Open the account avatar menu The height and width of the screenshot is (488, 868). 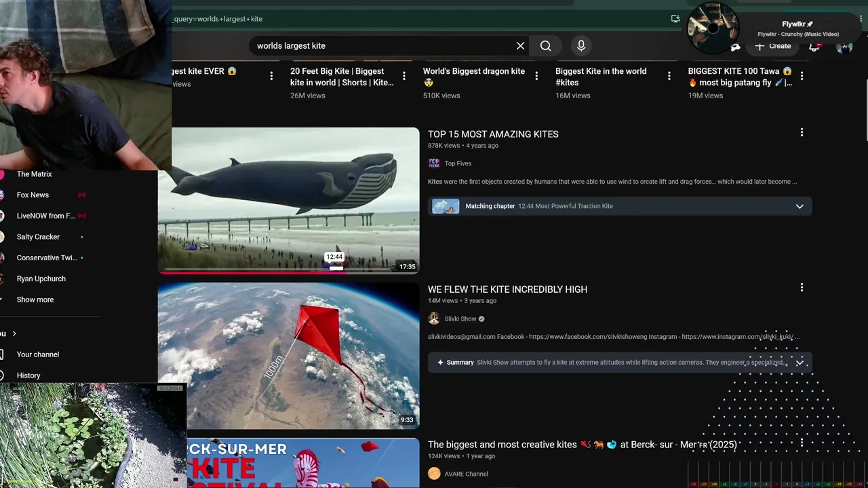tap(844, 46)
